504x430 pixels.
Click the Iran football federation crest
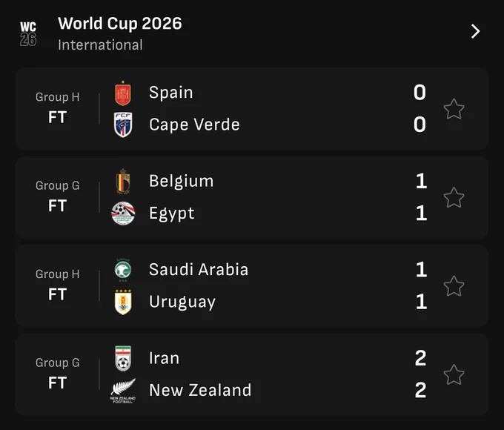click(x=123, y=358)
